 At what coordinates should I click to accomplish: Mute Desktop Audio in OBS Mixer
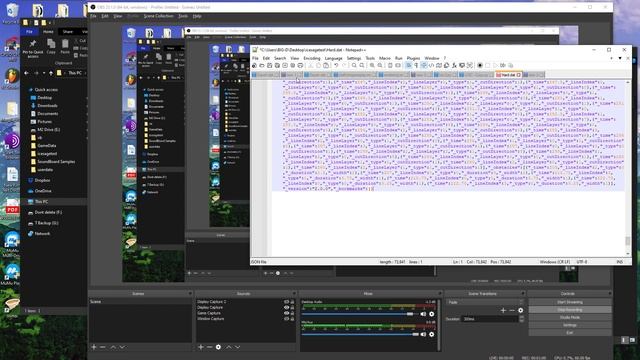tap(423, 314)
